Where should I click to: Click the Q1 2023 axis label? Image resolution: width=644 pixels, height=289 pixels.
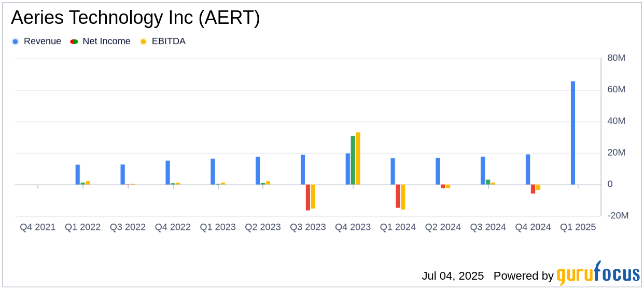tap(218, 227)
